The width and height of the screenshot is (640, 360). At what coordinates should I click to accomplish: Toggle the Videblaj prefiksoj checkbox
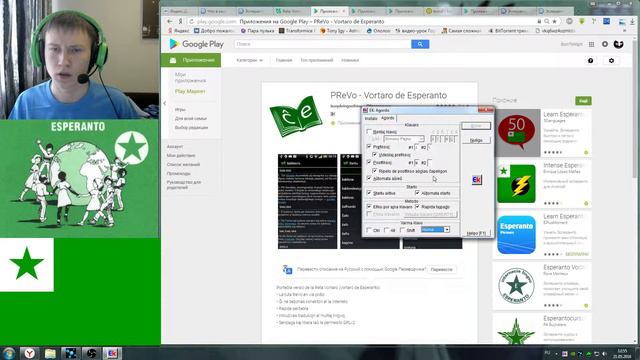pos(375,155)
